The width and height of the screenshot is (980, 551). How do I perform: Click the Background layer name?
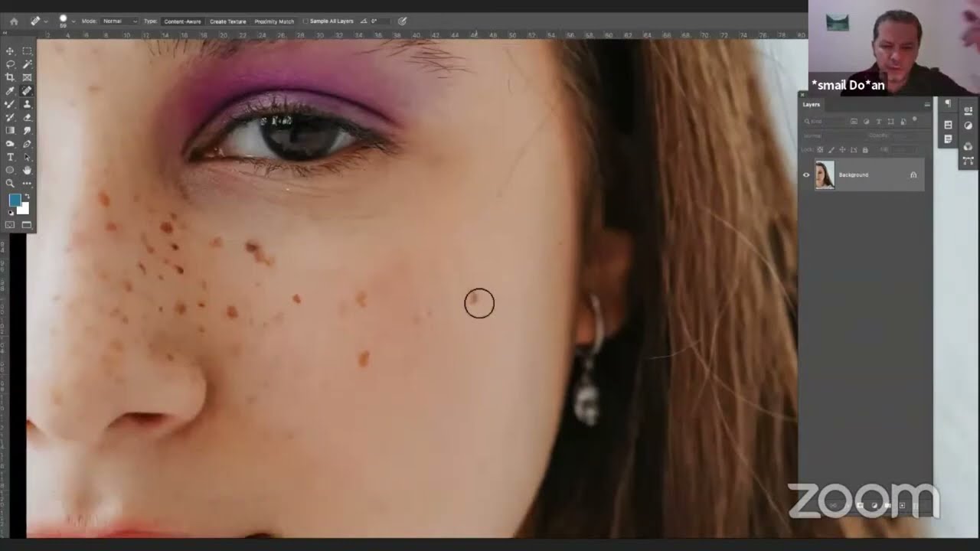coord(854,174)
